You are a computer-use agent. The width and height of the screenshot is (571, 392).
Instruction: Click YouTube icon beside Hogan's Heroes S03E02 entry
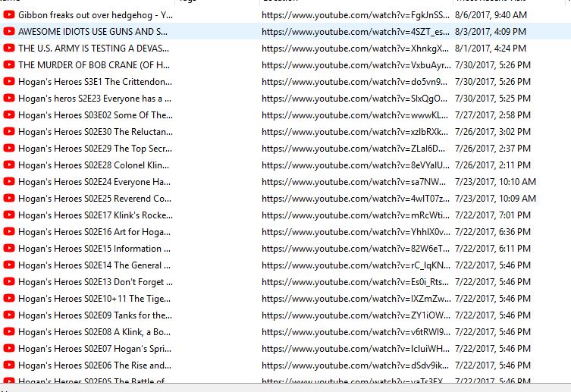tap(9, 114)
